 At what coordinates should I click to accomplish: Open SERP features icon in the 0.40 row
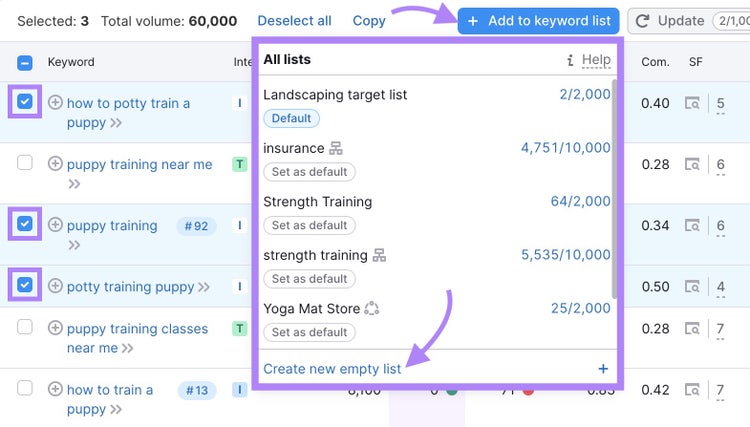tap(692, 103)
